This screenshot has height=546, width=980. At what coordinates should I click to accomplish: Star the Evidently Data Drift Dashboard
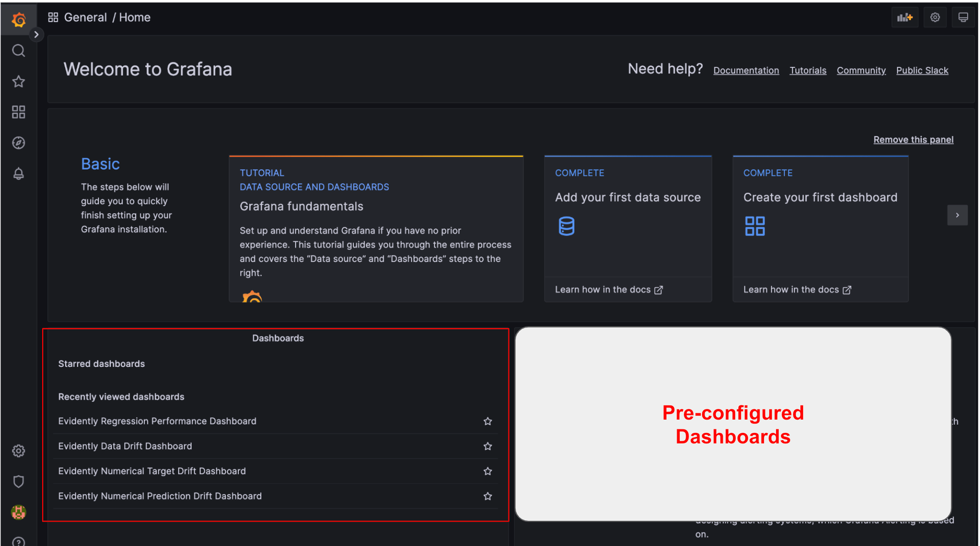488,446
